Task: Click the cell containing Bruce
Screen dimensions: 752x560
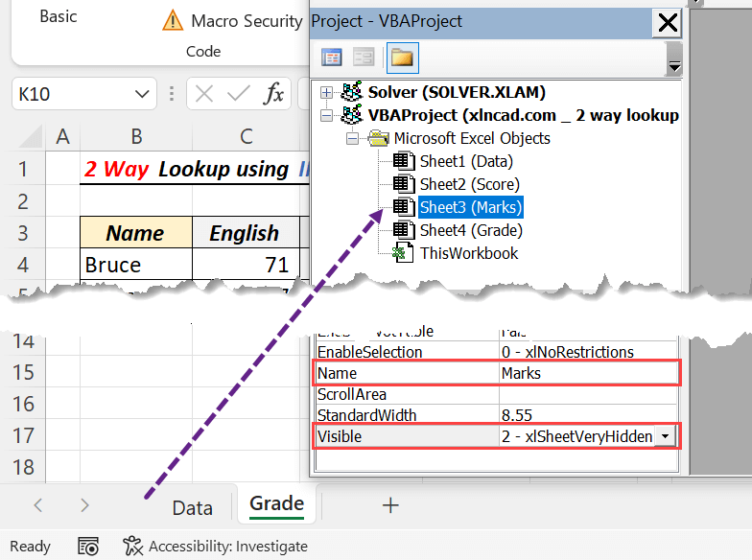Action: pos(136,265)
